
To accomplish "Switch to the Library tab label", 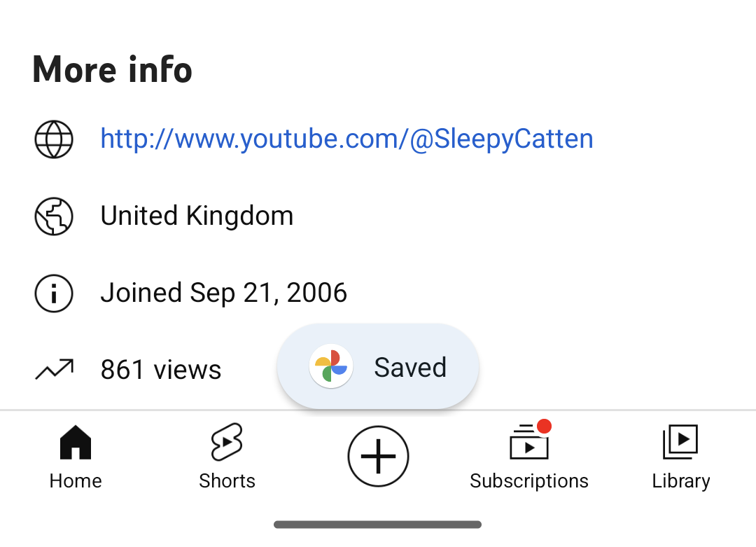I will click(x=680, y=481).
